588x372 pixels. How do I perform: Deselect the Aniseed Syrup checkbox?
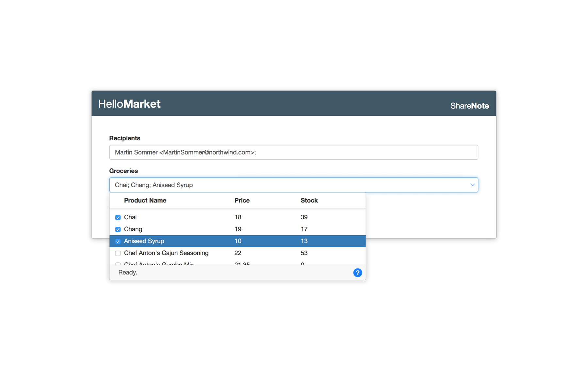point(118,241)
